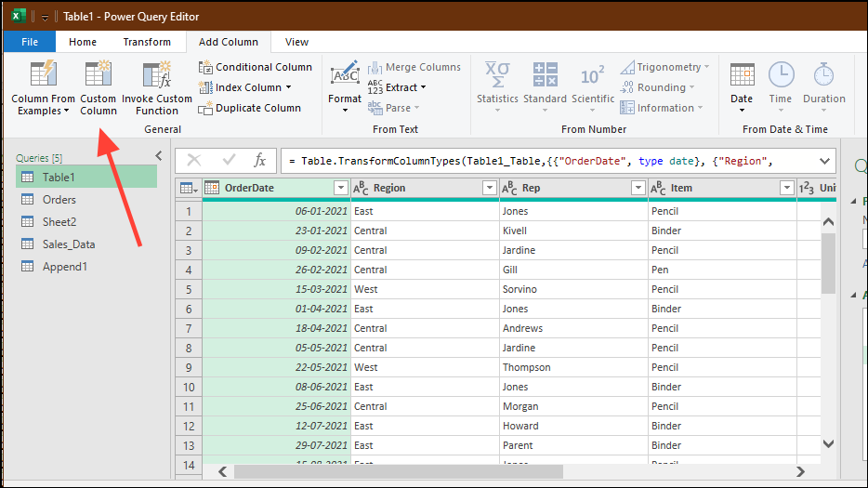The width and height of the screenshot is (868, 488).
Task: Select row number 5 header
Action: (x=189, y=289)
